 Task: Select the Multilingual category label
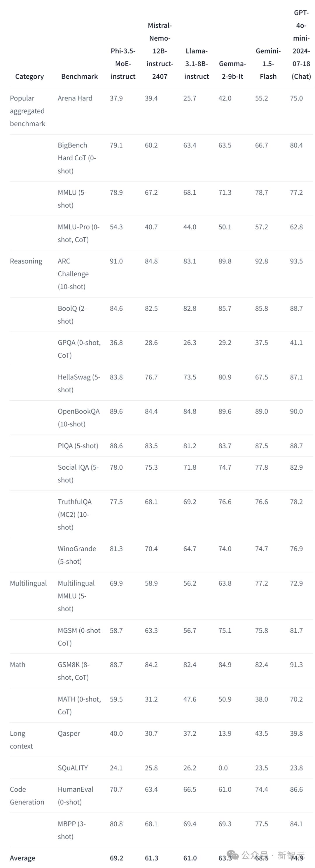(x=28, y=583)
